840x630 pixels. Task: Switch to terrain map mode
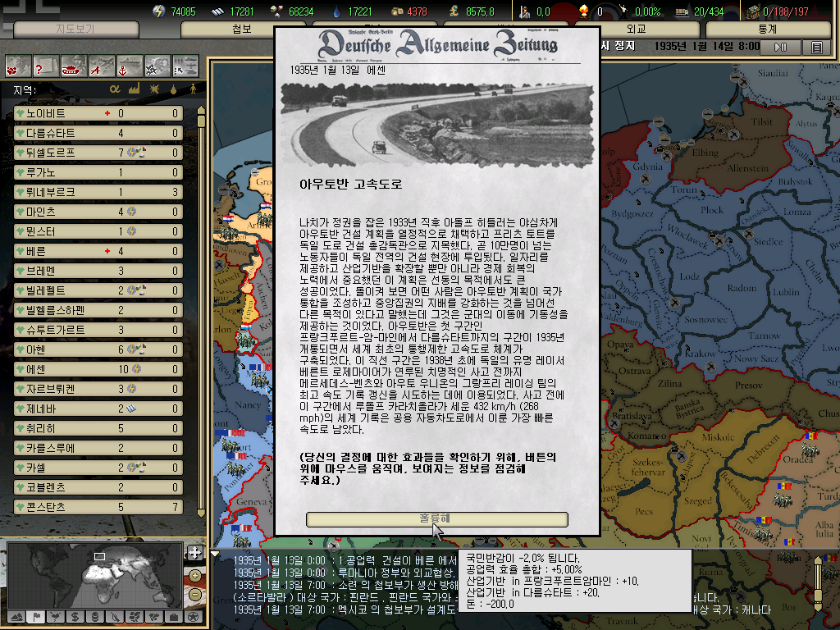[16, 617]
